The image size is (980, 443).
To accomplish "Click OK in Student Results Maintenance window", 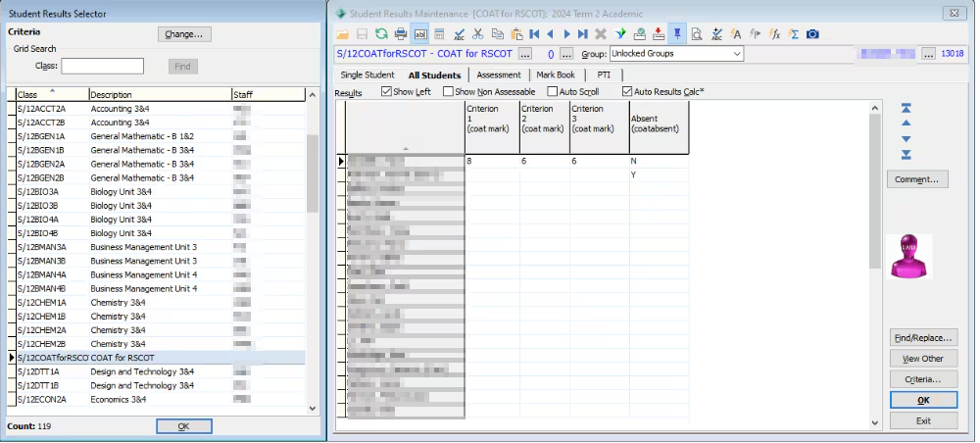I will click(x=924, y=400).
